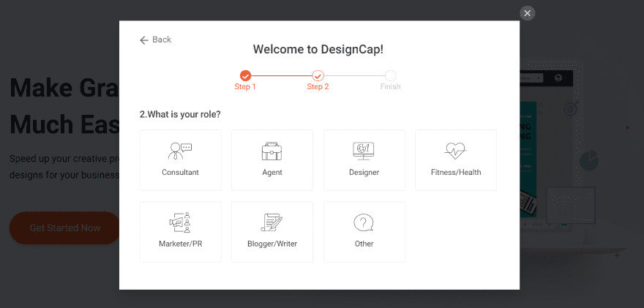Click the Get Started Now button

65,228
